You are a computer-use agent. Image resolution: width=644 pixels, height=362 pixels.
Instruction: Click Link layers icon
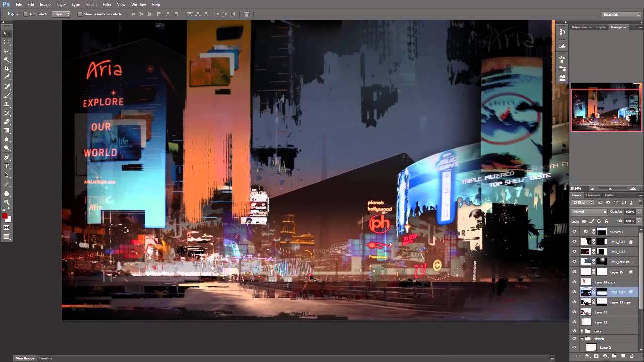click(x=578, y=356)
